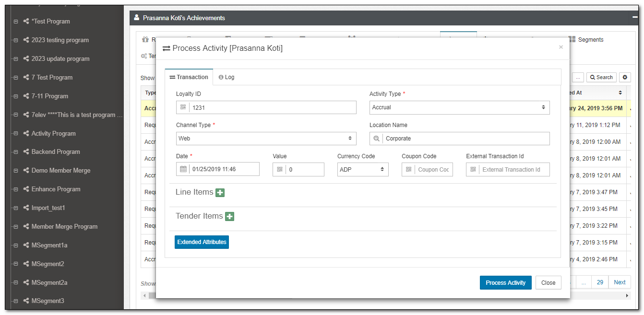Screen dimensions: 644x315
Task: Add a new line item with plus icon
Action: click(x=220, y=193)
